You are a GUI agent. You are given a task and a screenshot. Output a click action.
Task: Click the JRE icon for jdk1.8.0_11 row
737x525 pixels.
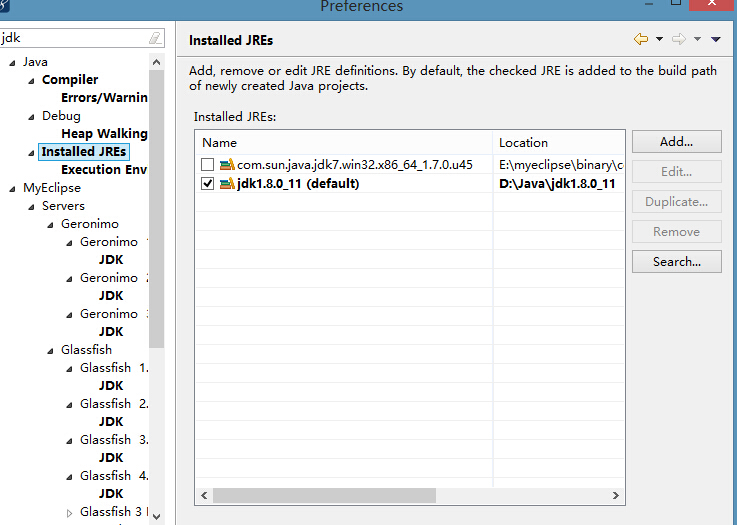(227, 183)
